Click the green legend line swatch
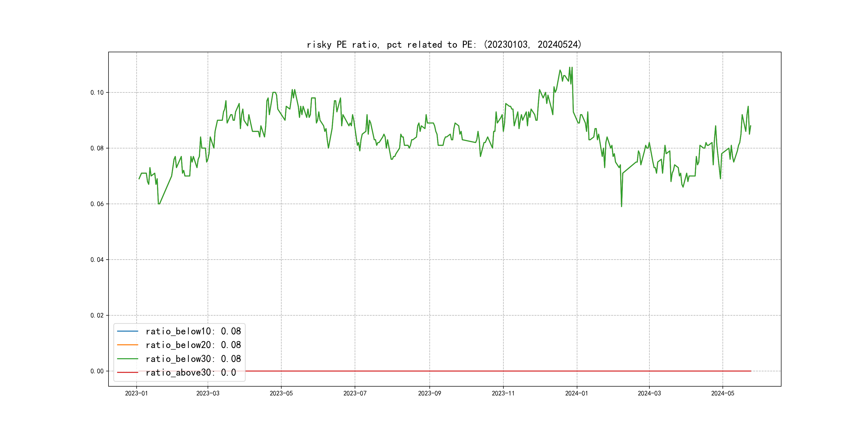The height and width of the screenshot is (434, 868). pos(127,359)
